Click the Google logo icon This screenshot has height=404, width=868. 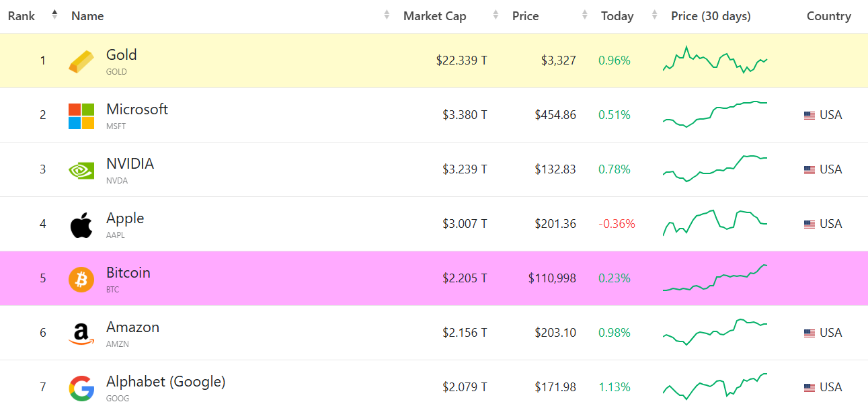[81, 388]
